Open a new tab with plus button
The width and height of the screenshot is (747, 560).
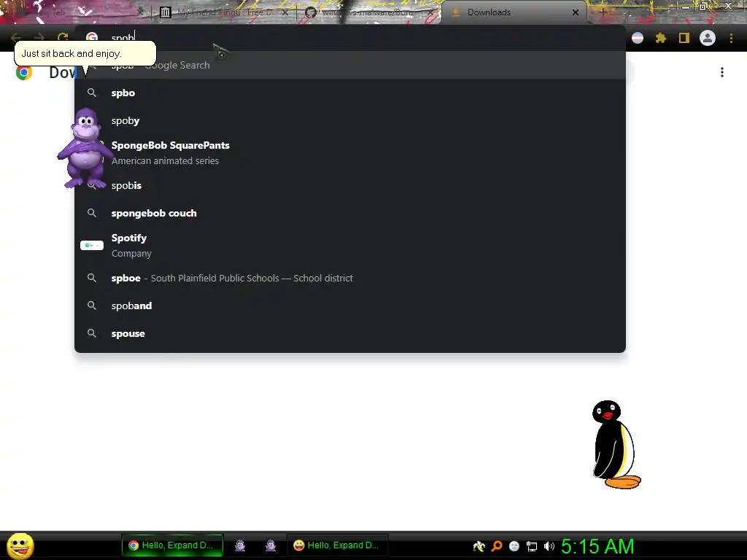(x=603, y=12)
